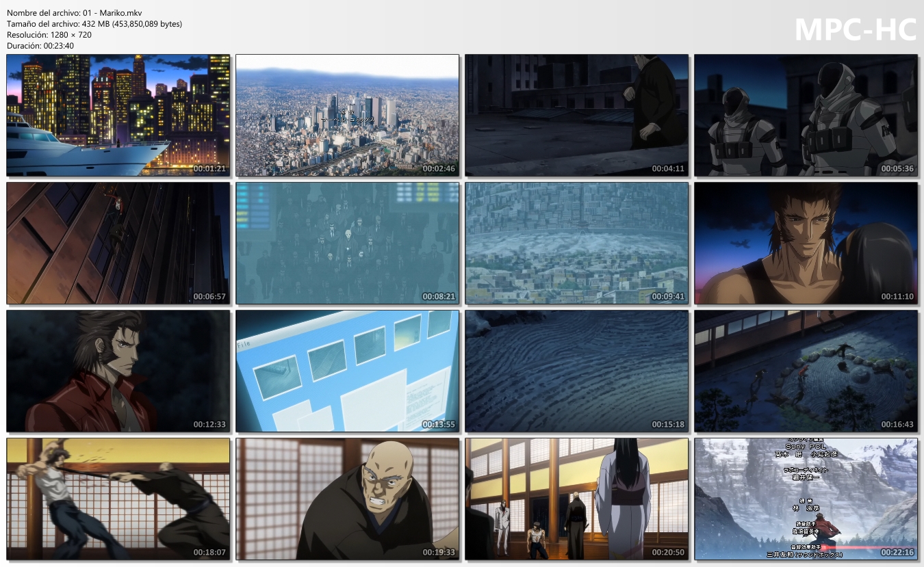Click the garden fight thumbnail at 00:16:43

click(806, 371)
